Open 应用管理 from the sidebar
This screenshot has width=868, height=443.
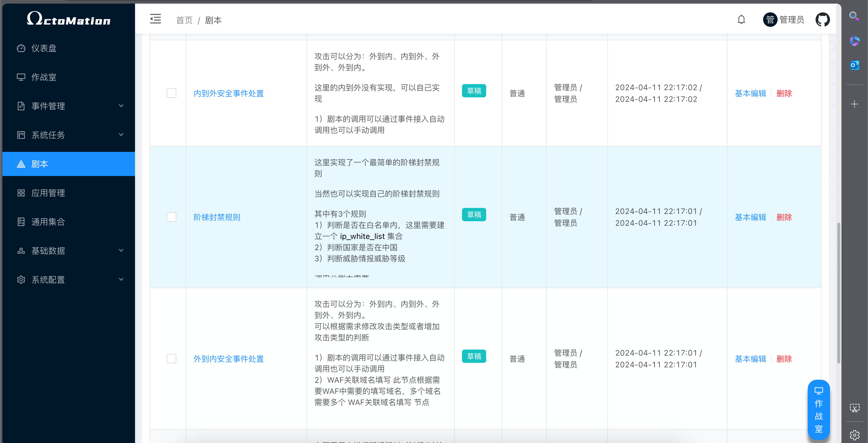click(48, 193)
